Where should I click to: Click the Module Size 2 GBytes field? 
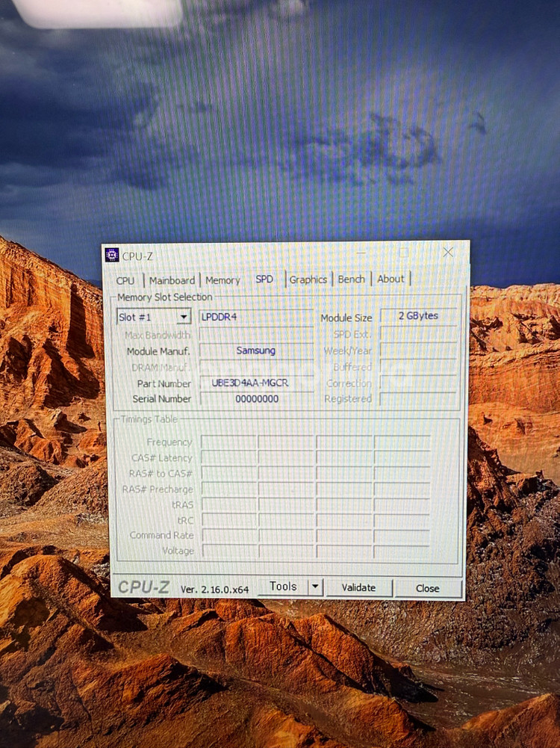(x=417, y=316)
